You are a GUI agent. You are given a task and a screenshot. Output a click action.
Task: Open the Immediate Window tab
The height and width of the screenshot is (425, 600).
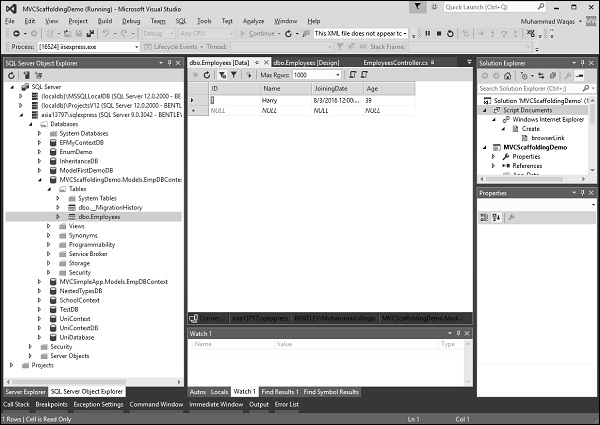coord(217,404)
